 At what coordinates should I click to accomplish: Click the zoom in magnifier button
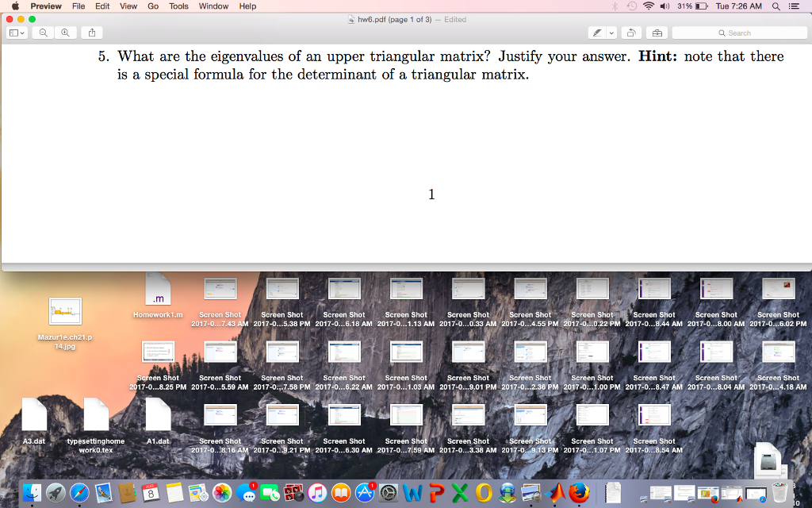(x=64, y=33)
